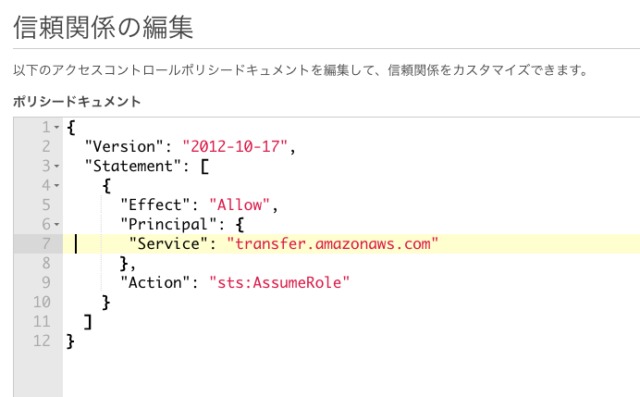Screen dimensions: 640x397
Task: Click the "Service" key text
Action: coord(169,244)
